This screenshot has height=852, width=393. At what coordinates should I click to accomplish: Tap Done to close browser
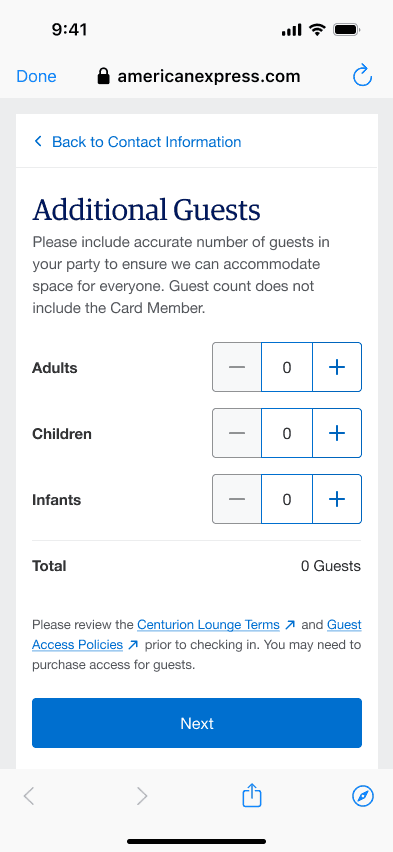point(36,76)
